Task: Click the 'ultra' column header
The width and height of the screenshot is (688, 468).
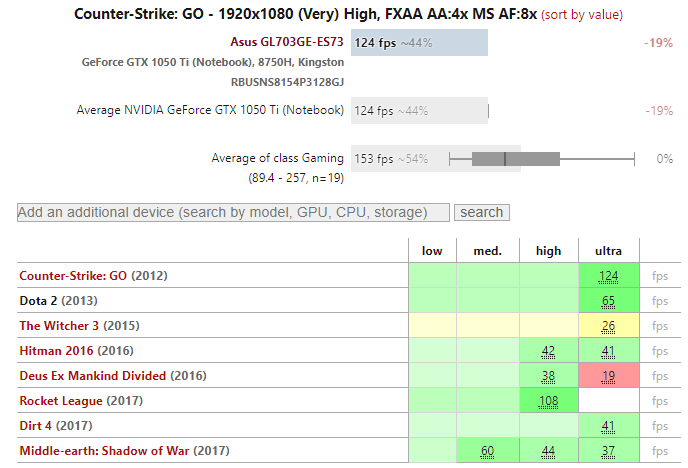Action: (x=609, y=251)
